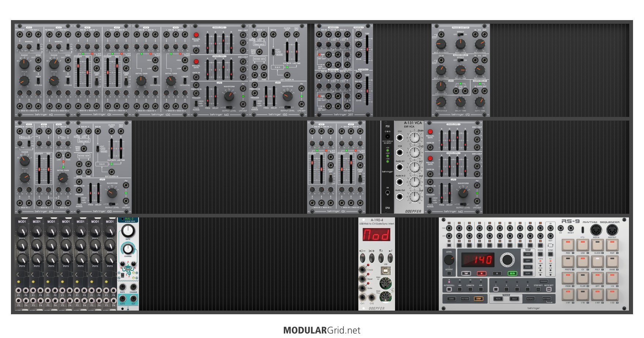This screenshot has width=644, height=338.
Task: Hit the MAP pad on the RS-9
Action: tap(612, 245)
